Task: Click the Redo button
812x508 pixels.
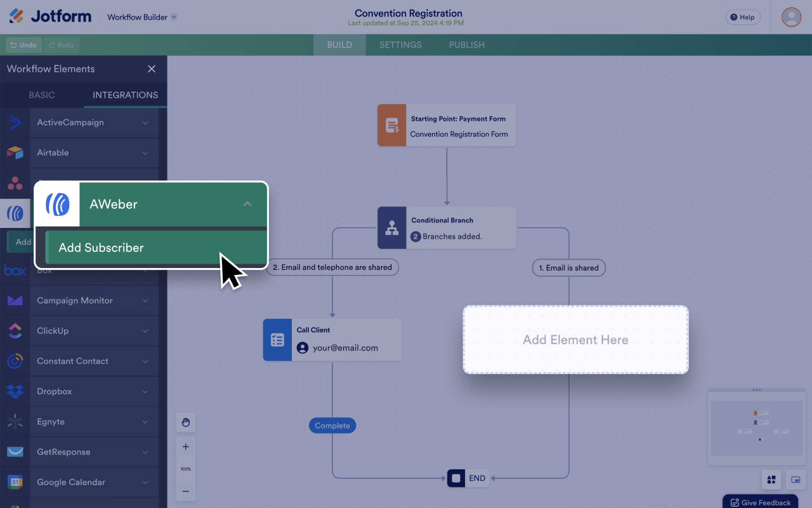Action: click(61, 45)
